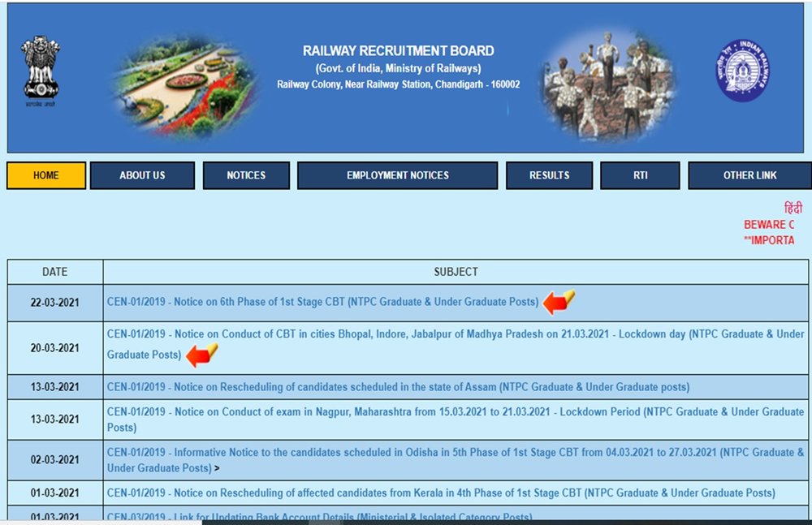812x525 pixels.
Task: Click the Indian national emblem logo
Action: (x=41, y=71)
